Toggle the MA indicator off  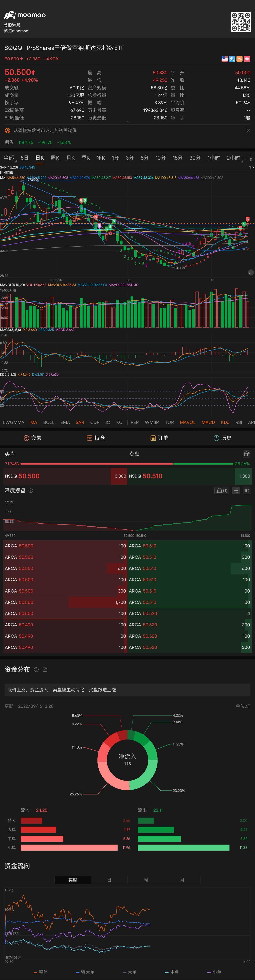(x=33, y=422)
